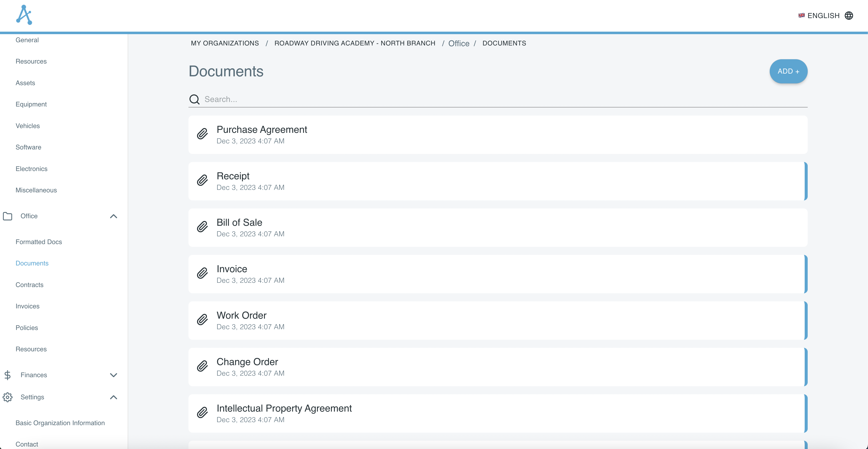Expand the Finances section chevron

click(x=114, y=375)
